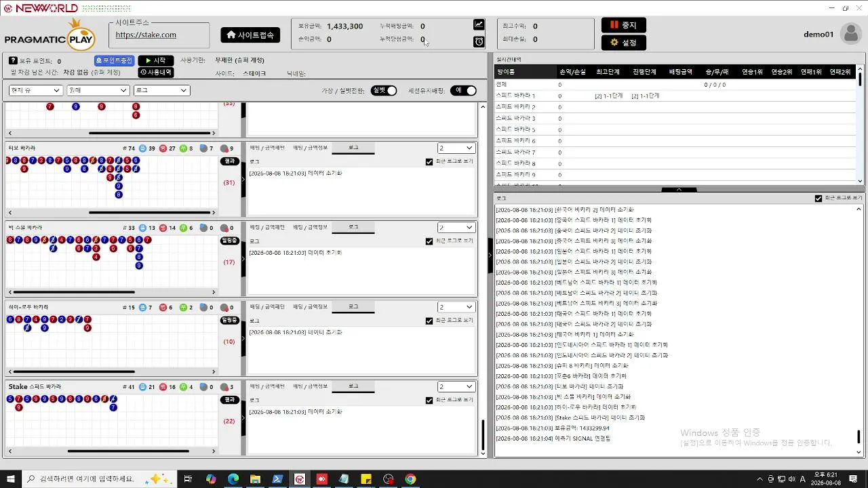This screenshot has width=868, height=488.
Task: Click the blue player count icon in 빅 스몰 바카라 row
Action: (142, 228)
